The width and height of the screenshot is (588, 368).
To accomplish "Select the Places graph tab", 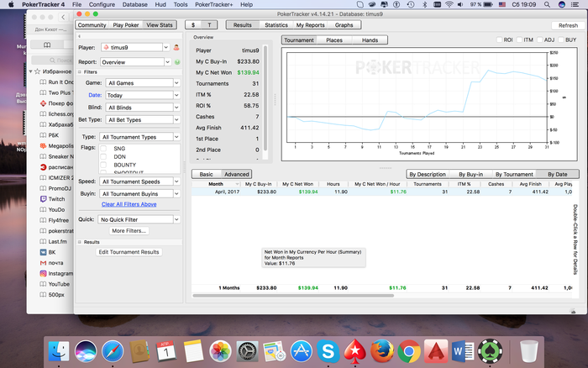I will pyautogui.click(x=334, y=40).
